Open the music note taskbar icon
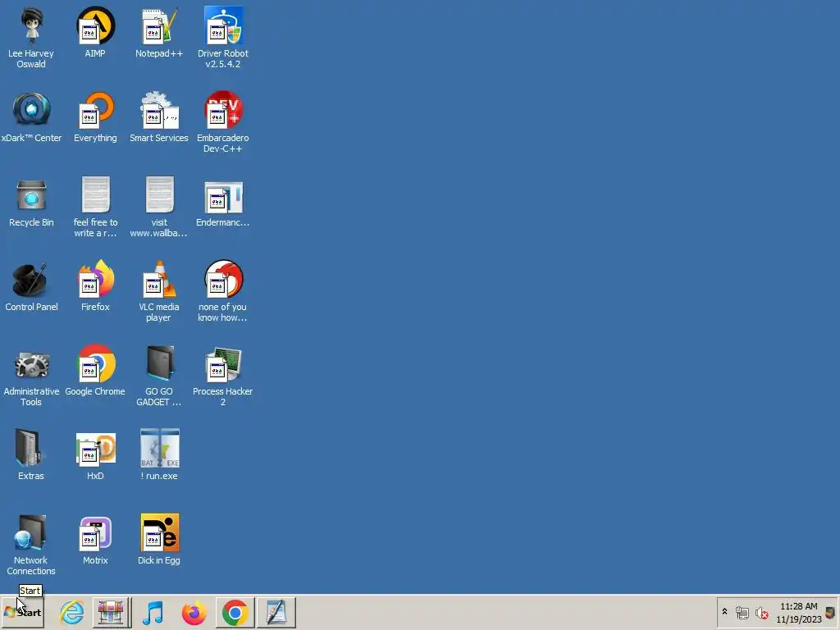840x630 pixels. point(153,612)
